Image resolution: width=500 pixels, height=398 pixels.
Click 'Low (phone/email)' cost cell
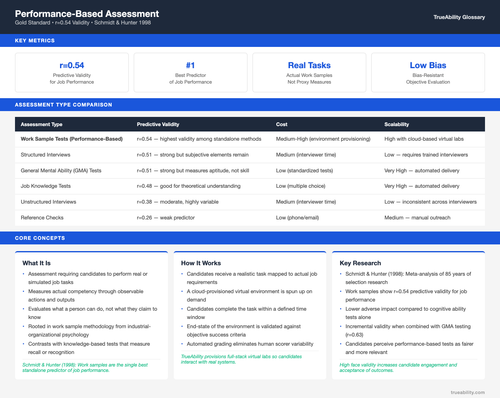pos(297,218)
